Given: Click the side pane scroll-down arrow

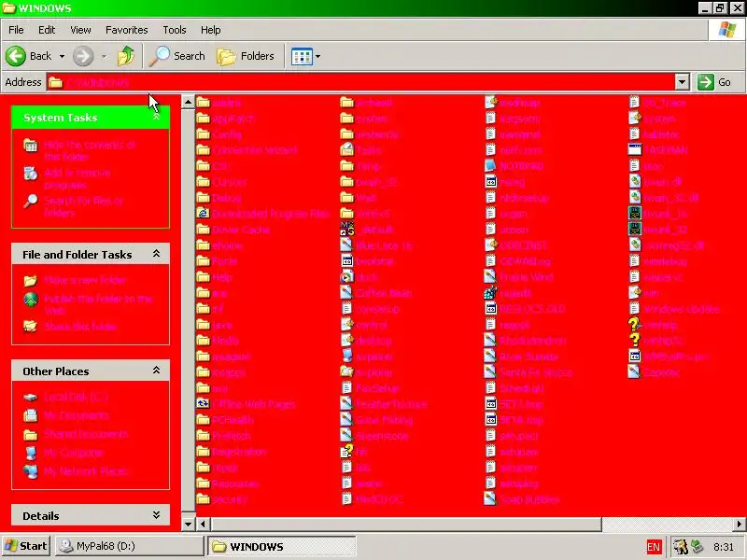Looking at the screenshot, I should pyautogui.click(x=188, y=525).
